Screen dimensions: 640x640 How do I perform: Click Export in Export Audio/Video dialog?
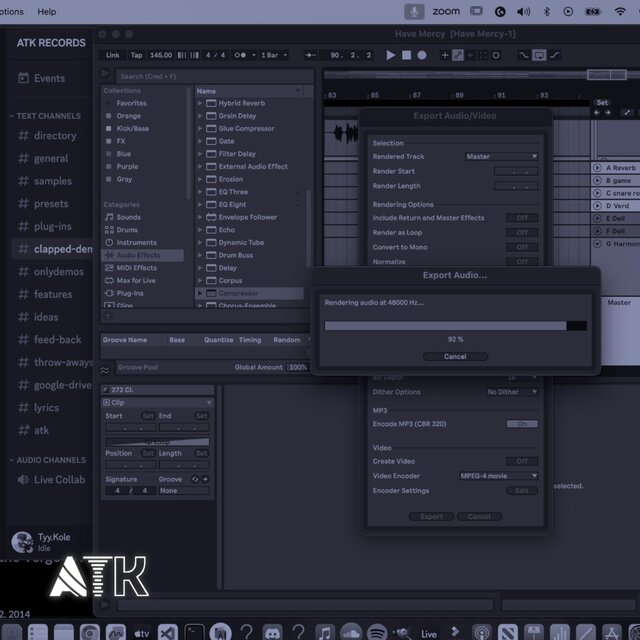point(431,517)
